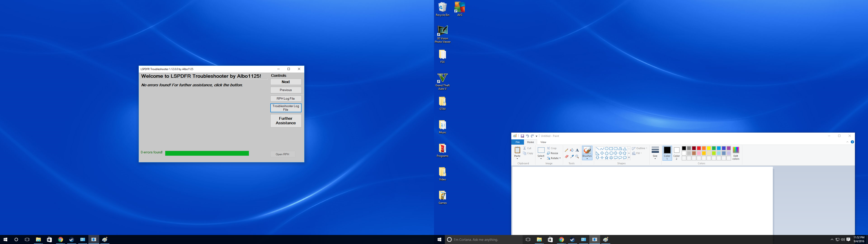Image resolution: width=868 pixels, height=244 pixels.
Task: Switch to the View ribbon tab
Action: [543, 142]
